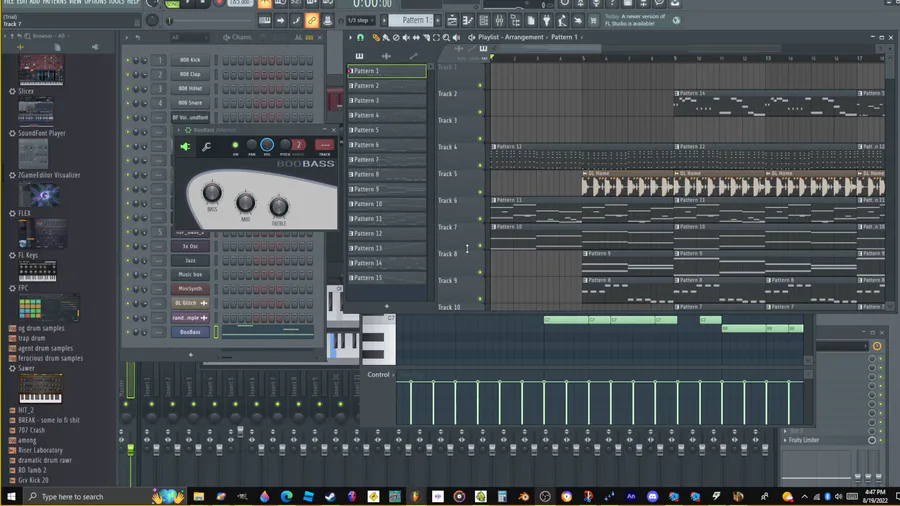Click the stamp icon in main toolbar
The height and width of the screenshot is (506, 900).
327,21
